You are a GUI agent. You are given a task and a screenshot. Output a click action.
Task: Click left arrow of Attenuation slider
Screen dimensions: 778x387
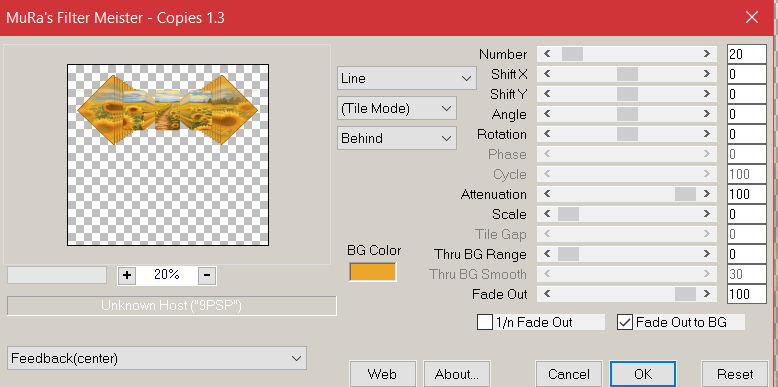click(x=547, y=194)
